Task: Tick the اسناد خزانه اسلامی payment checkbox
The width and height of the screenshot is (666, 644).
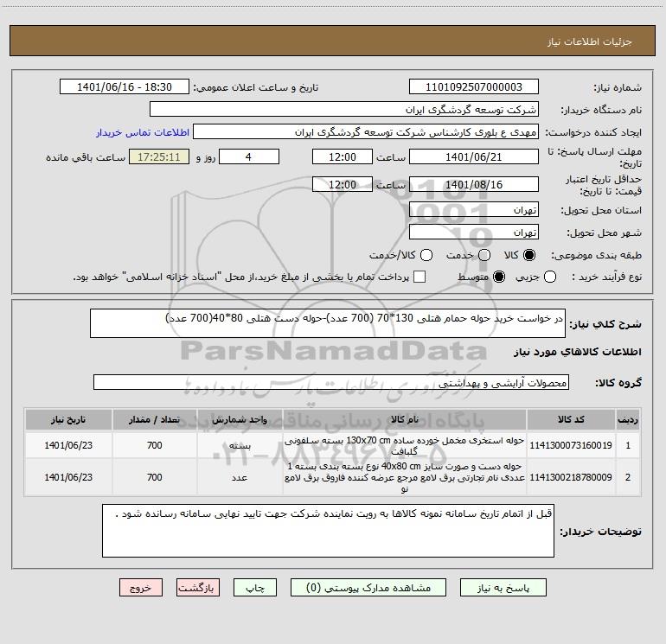Action: (x=419, y=277)
